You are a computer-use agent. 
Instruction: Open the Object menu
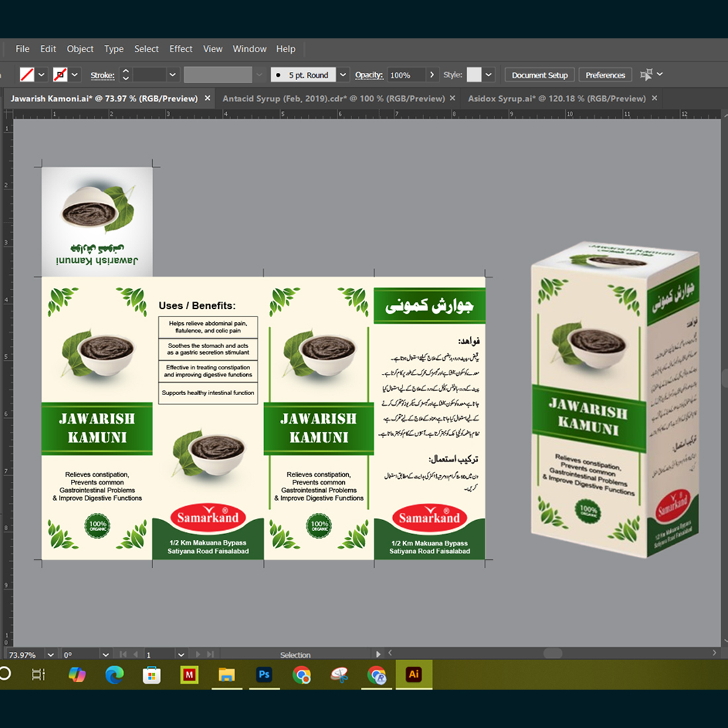click(x=80, y=49)
